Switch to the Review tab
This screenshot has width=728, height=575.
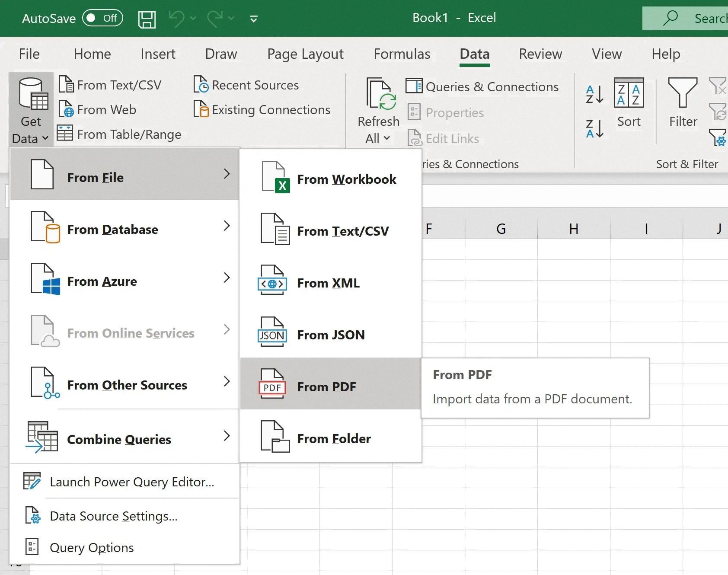540,54
